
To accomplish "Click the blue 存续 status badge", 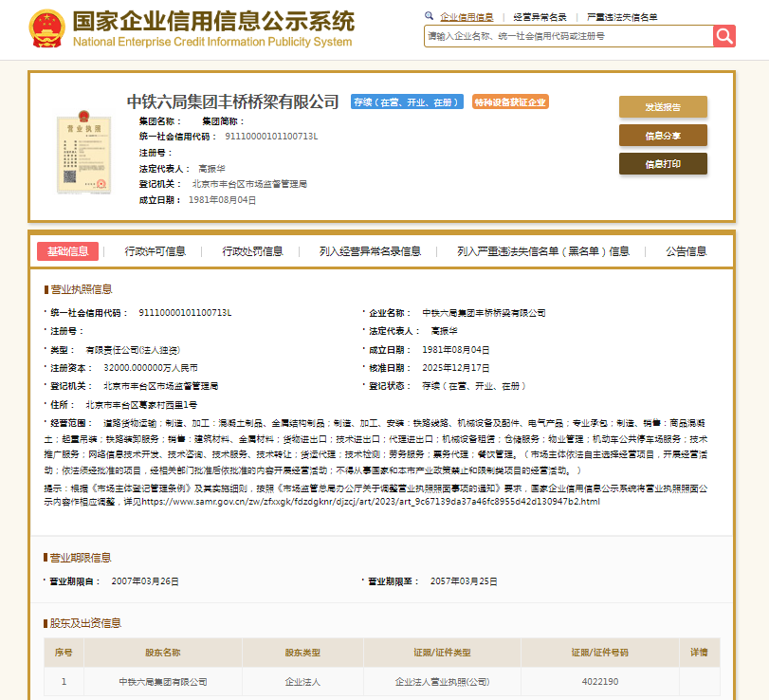I will coord(408,102).
